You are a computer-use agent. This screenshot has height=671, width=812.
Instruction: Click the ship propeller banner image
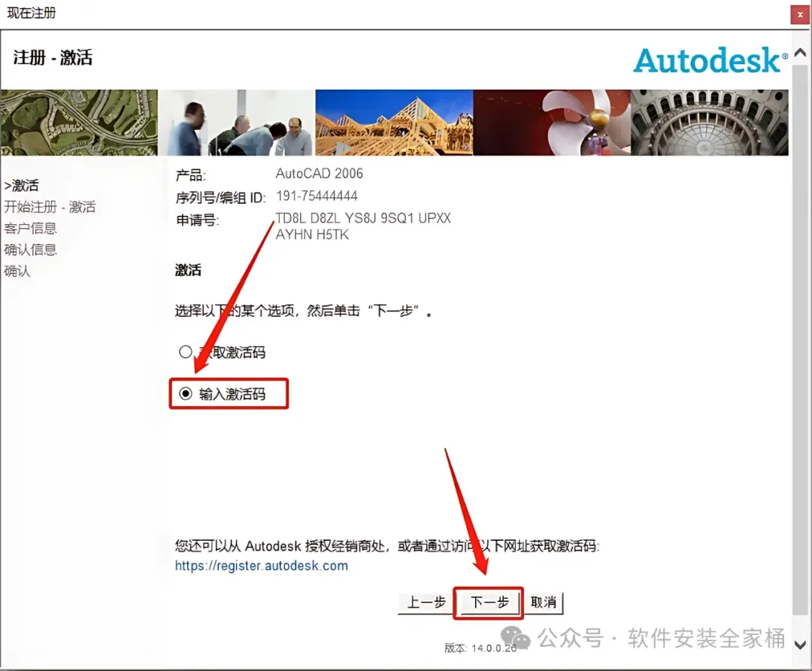552,123
